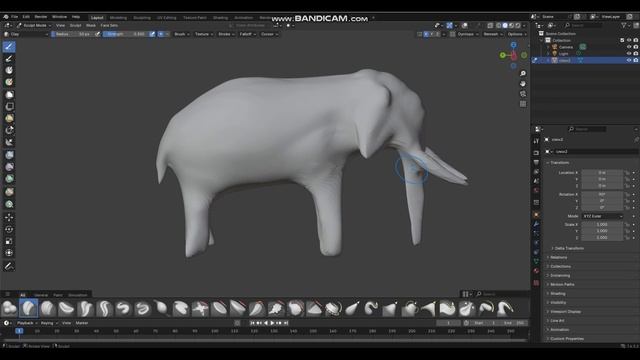Open Tool properties tab icon
Image resolution: width=640 pixels, height=360 pixels.
(536, 141)
